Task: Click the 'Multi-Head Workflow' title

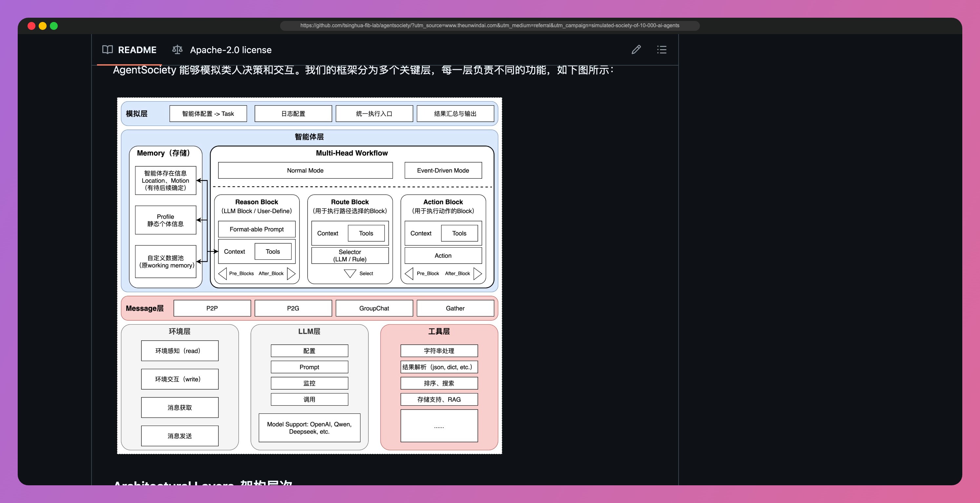Action: click(x=352, y=153)
